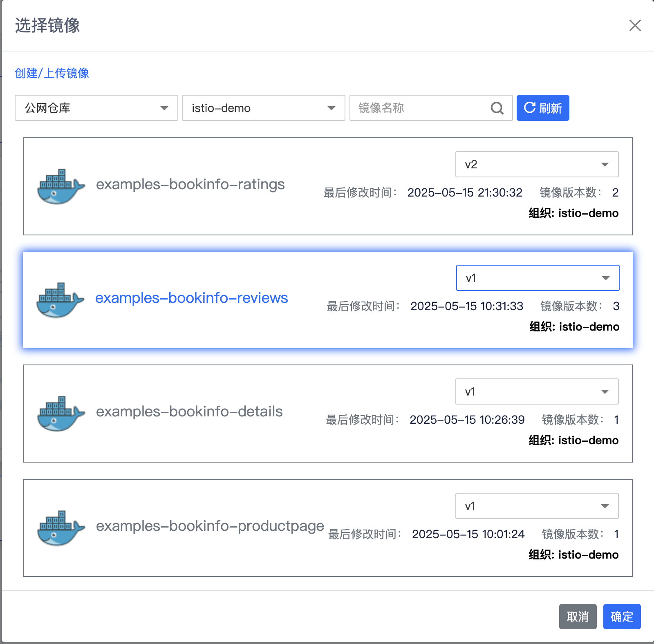Click Docker whale icon for examples-bookinfo-ratings
654x644 pixels.
[60, 186]
